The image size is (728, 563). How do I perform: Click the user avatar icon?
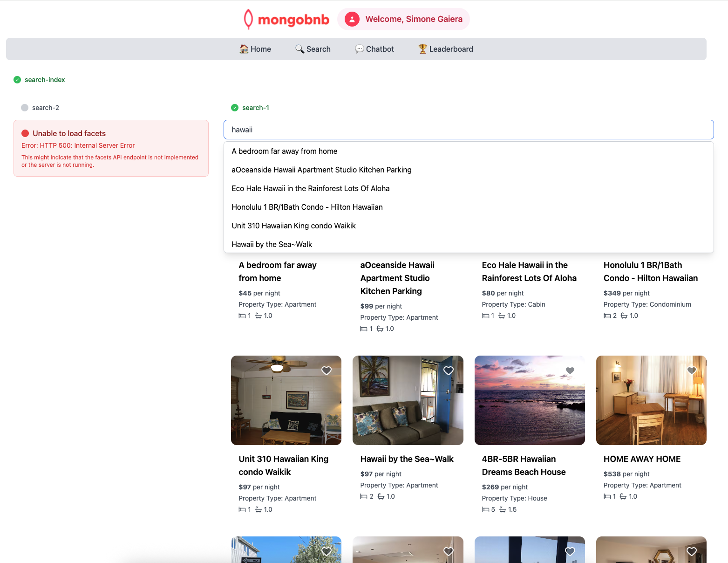pos(352,19)
